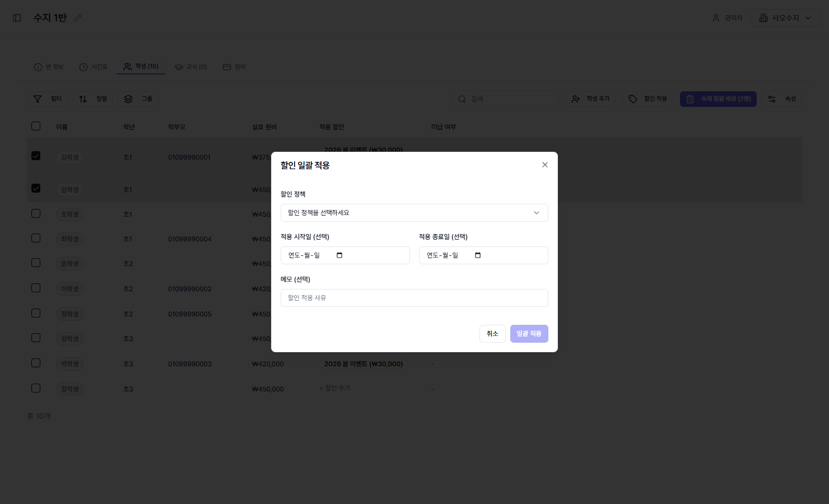
Task: Click the add-person icon for 학생 추가
Action: [576, 99]
